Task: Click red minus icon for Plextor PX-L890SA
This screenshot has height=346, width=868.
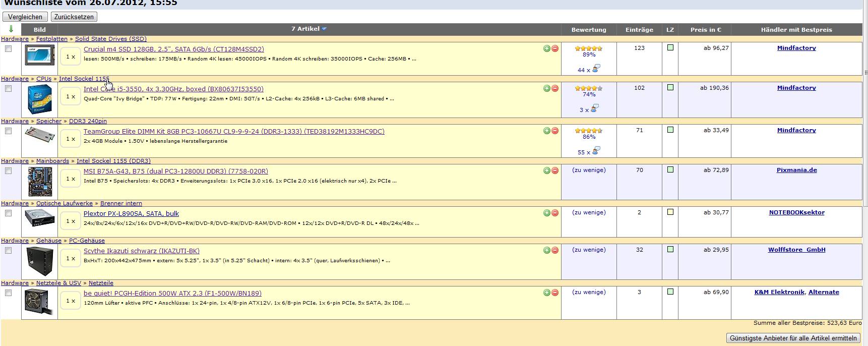Action: [x=555, y=213]
